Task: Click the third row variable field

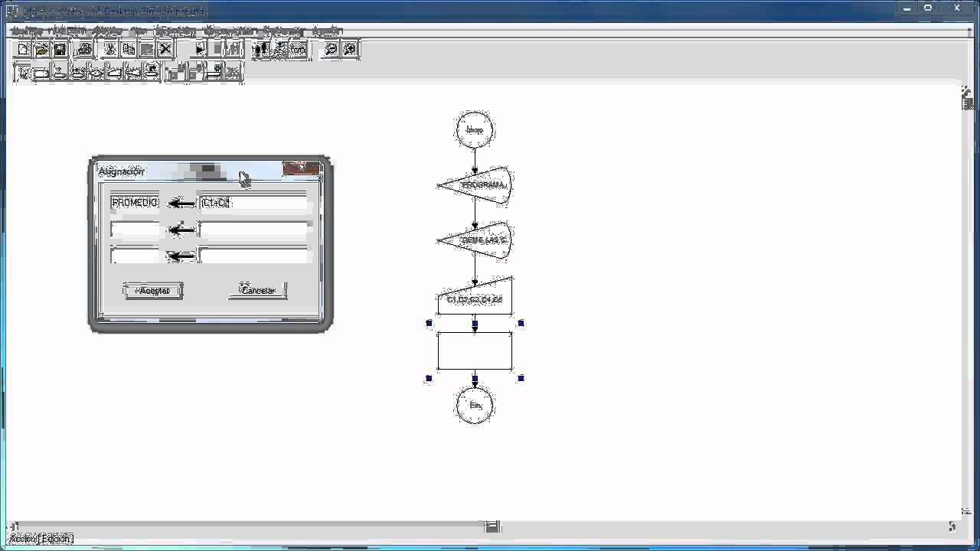Action: click(x=136, y=256)
